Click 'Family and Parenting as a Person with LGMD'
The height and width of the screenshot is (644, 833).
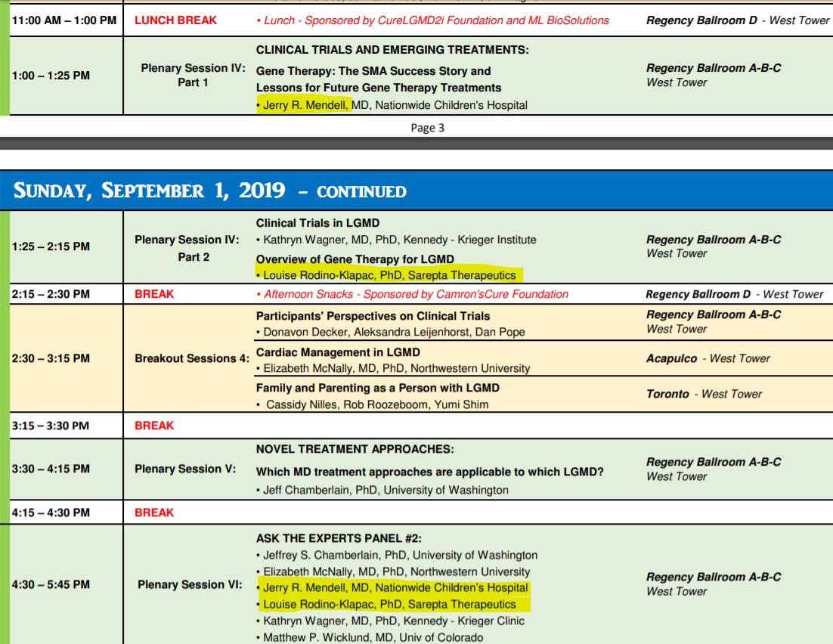coord(378,388)
